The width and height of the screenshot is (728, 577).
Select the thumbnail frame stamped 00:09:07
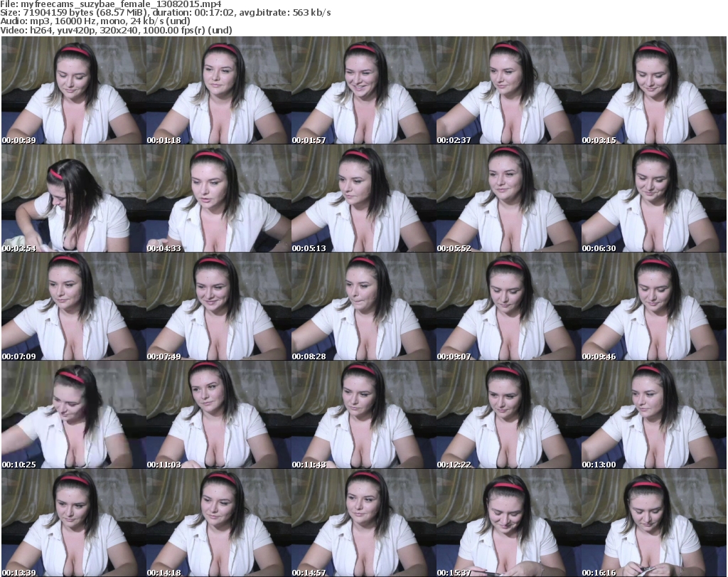pos(508,307)
